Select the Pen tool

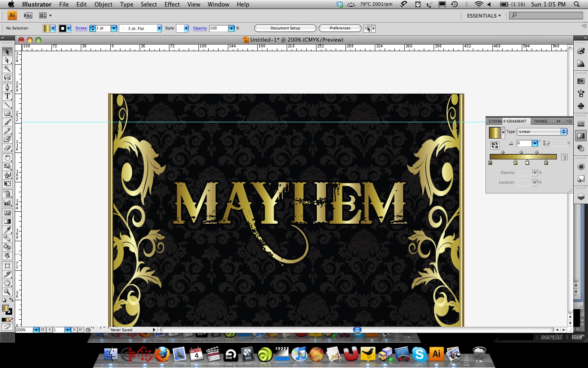pos(7,88)
